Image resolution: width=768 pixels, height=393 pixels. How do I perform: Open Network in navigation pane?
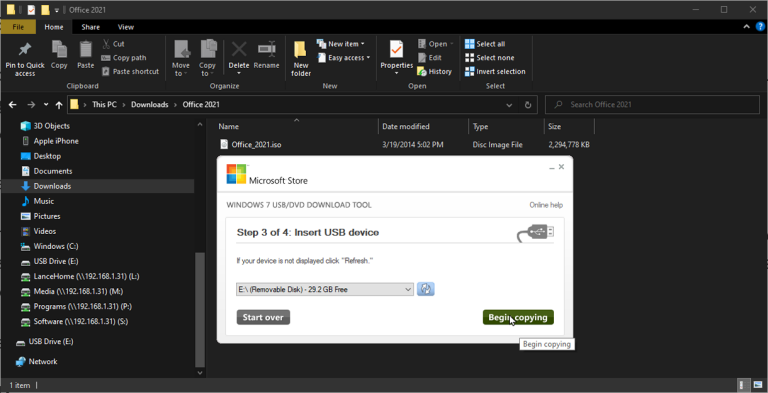pyautogui.click(x=43, y=362)
